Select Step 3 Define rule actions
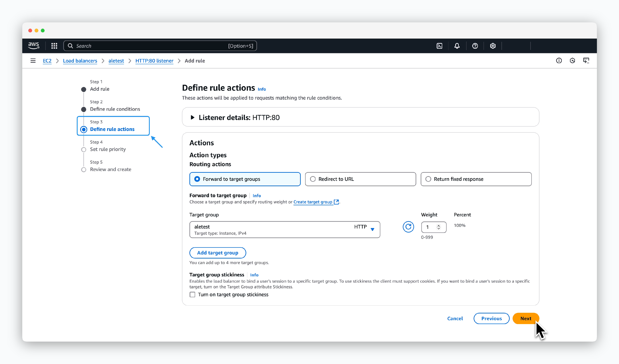This screenshot has width=619, height=364. click(112, 129)
